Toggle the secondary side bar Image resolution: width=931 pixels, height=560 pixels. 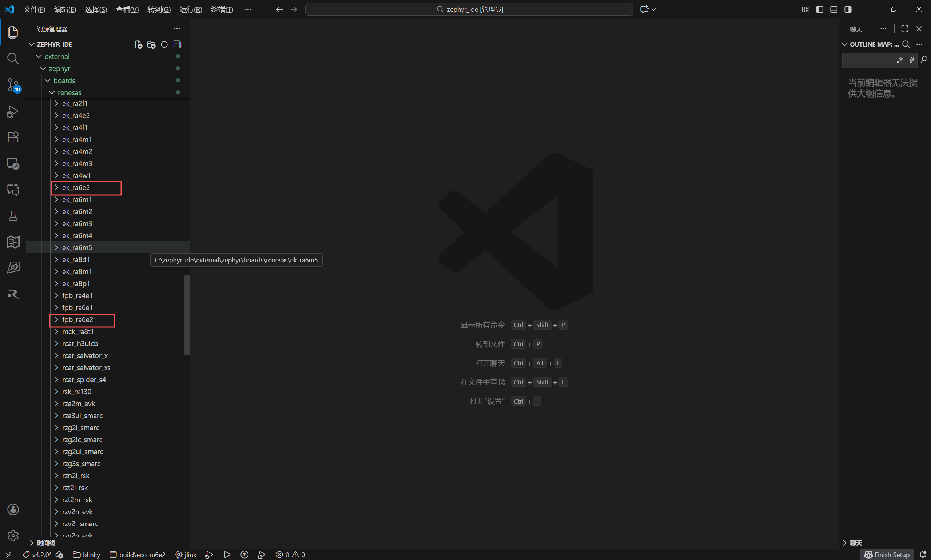click(x=848, y=9)
